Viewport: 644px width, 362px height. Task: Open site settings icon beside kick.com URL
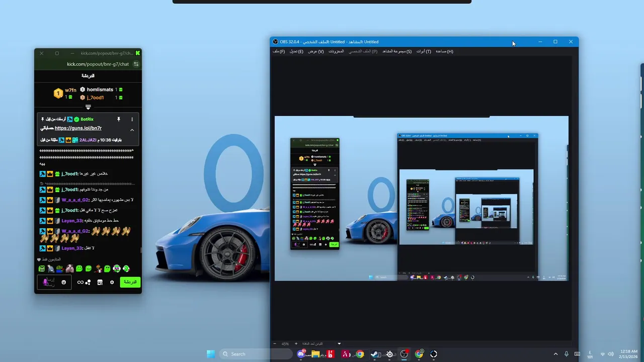tap(136, 64)
